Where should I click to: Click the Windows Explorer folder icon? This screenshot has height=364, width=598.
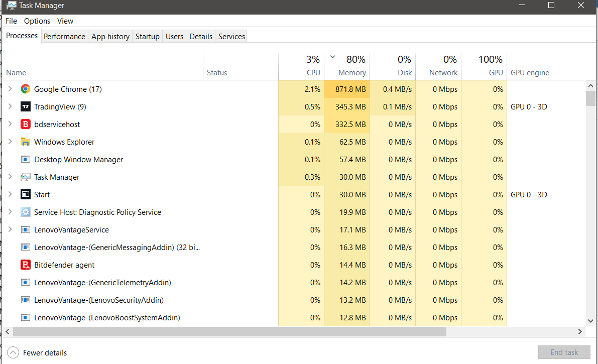tap(26, 142)
